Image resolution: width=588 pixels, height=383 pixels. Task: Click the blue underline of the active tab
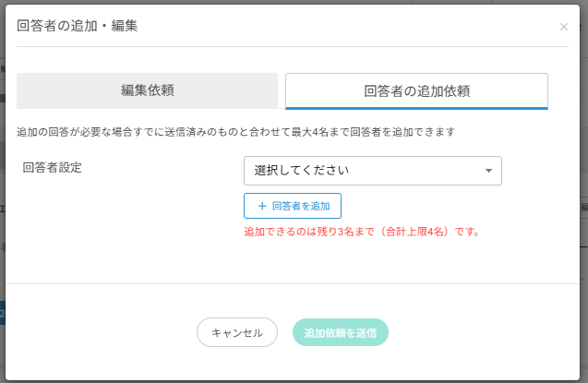pos(416,108)
